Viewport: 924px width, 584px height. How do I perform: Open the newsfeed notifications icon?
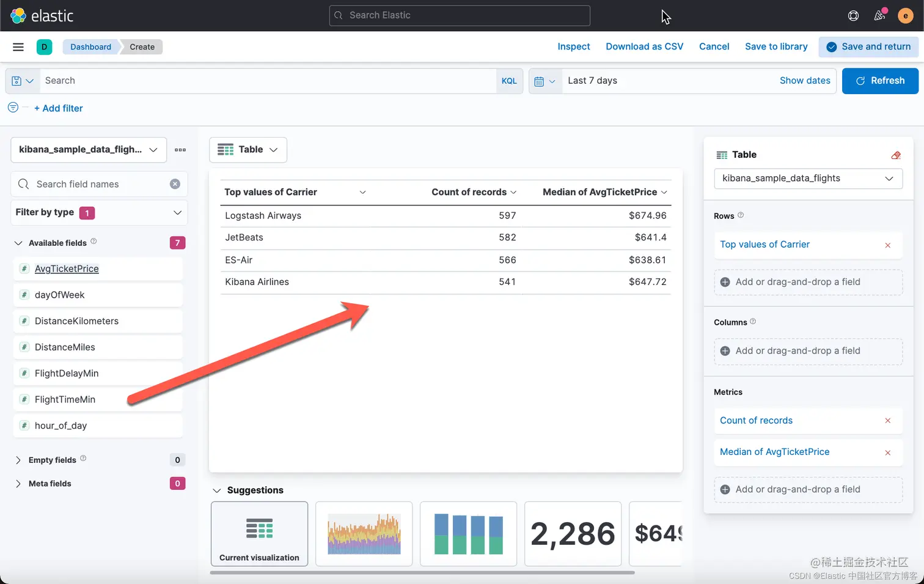tap(879, 16)
